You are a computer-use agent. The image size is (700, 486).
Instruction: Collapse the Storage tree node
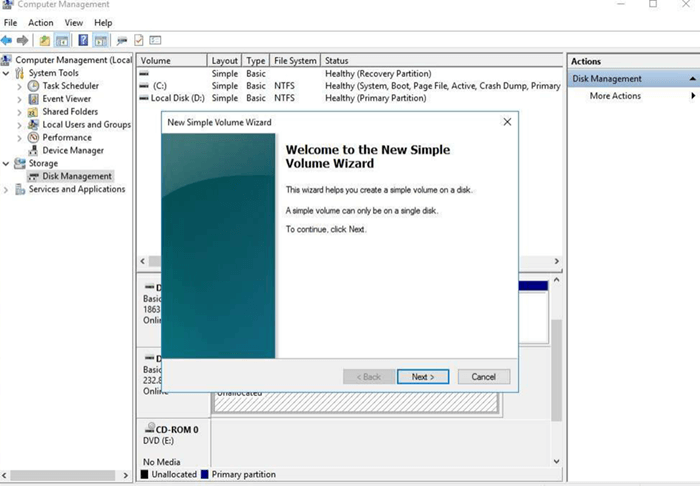[7, 163]
